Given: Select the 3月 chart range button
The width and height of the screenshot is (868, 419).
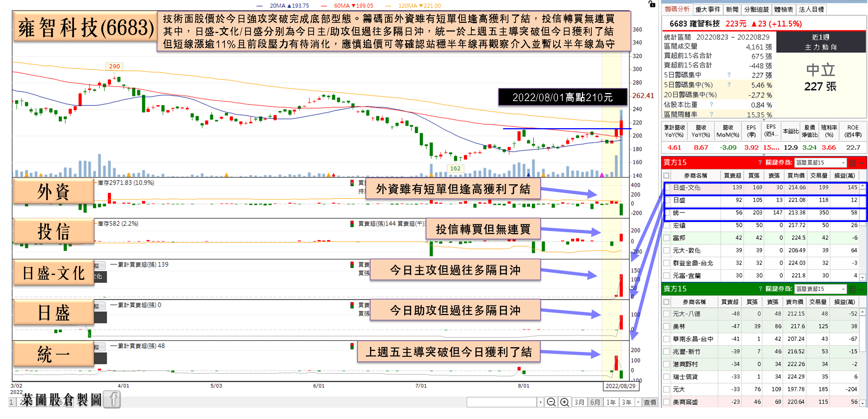Looking at the screenshot, I should click(579, 402).
